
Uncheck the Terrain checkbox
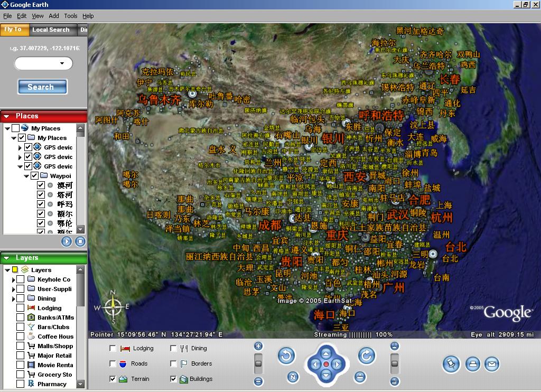(x=113, y=379)
